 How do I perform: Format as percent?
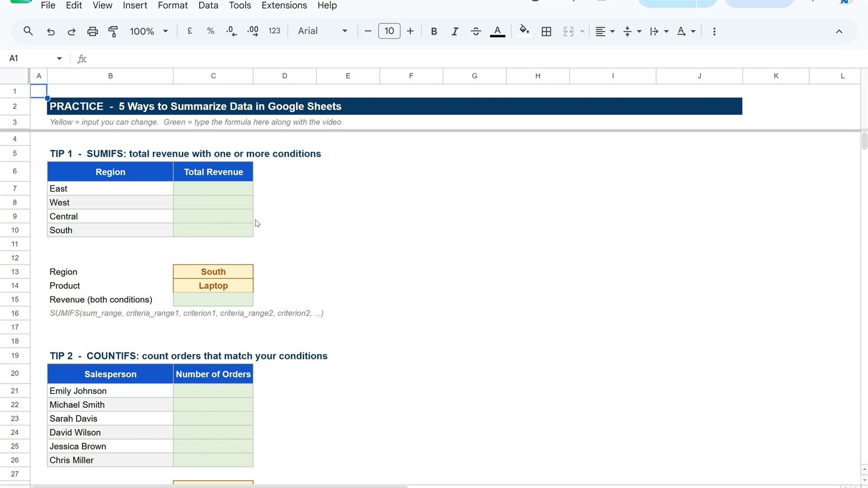210,31
